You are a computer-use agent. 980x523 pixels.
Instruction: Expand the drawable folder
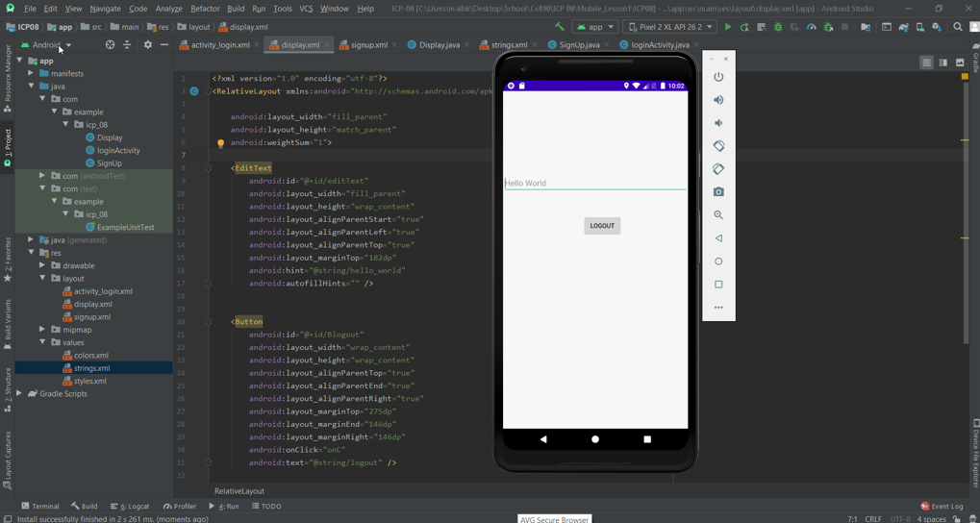[42, 265]
